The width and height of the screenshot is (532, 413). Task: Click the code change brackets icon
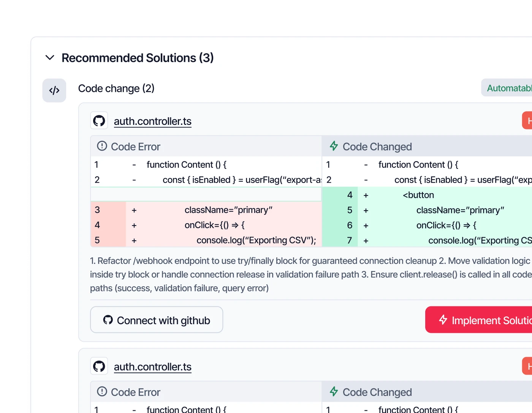point(54,90)
